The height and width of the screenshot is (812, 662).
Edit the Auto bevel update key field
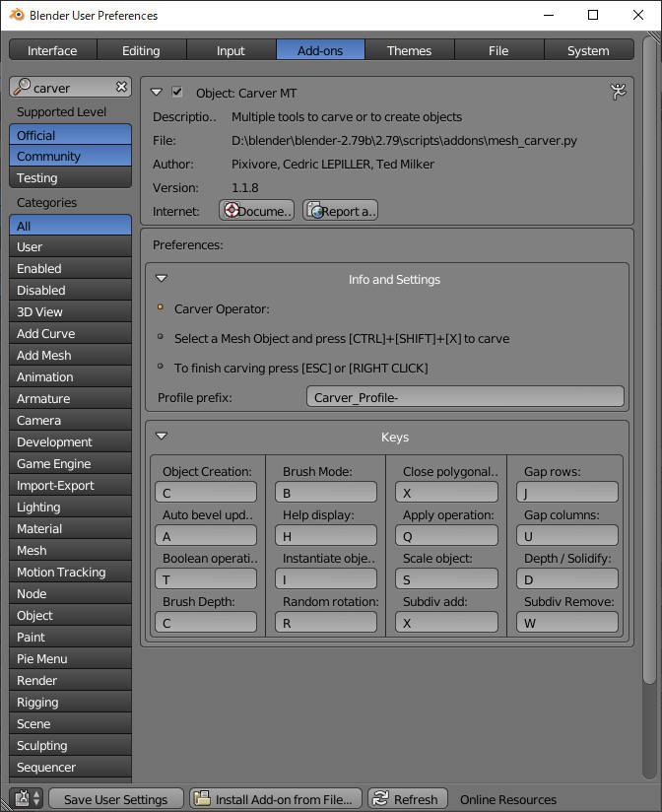point(206,536)
